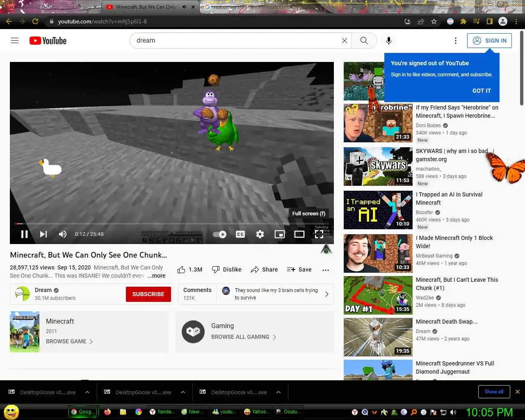Skip to the next video
Screen dimensions: 525x420
43,234
